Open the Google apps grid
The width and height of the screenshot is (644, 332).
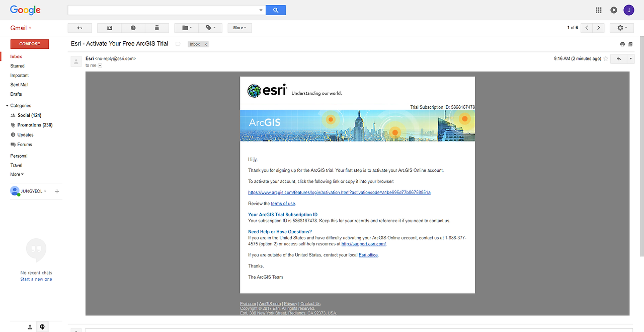click(x=599, y=10)
